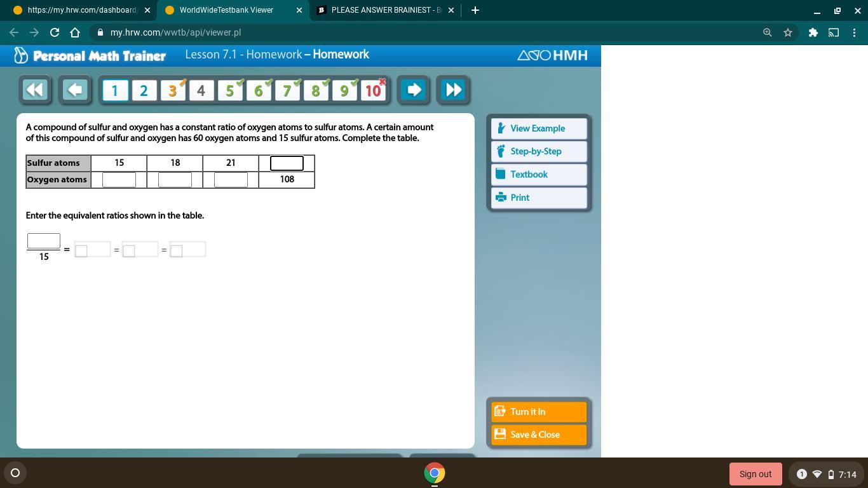Click the empty Sulfur atoms answer box

287,163
